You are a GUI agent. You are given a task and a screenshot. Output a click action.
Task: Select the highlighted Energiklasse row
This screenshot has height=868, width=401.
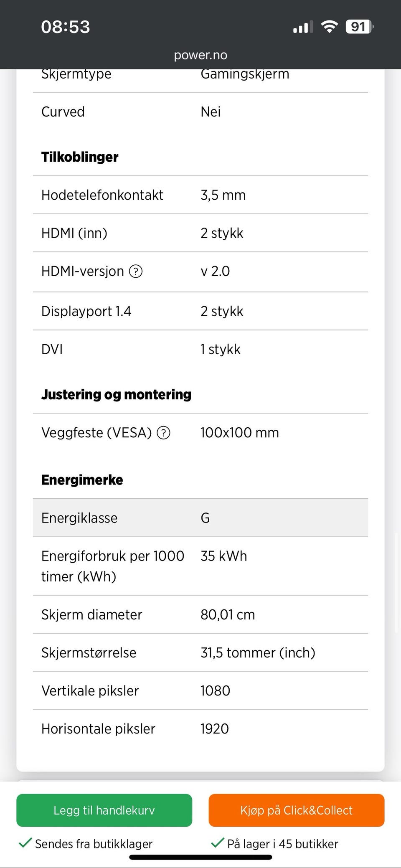[x=200, y=518]
